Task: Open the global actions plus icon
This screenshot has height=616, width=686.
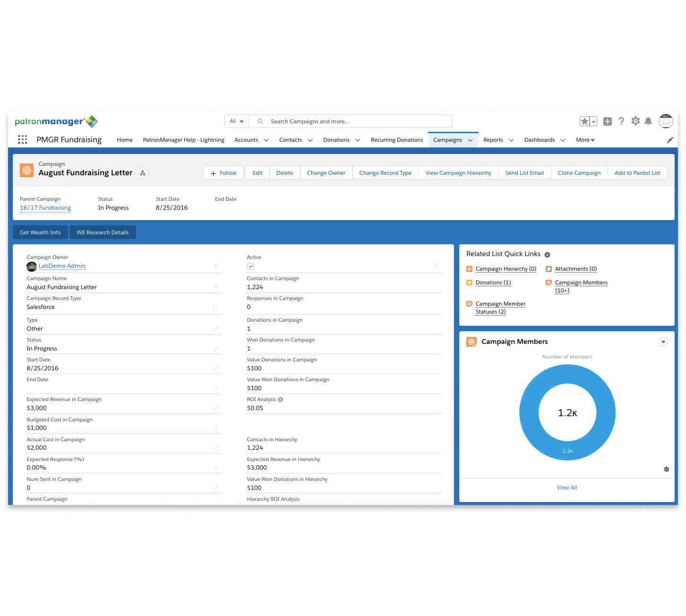Action: pos(608,121)
